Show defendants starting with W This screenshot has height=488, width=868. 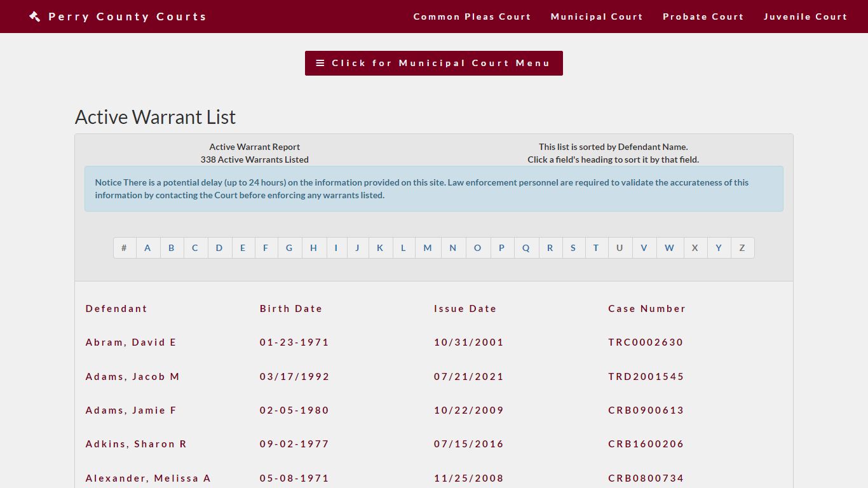click(670, 248)
